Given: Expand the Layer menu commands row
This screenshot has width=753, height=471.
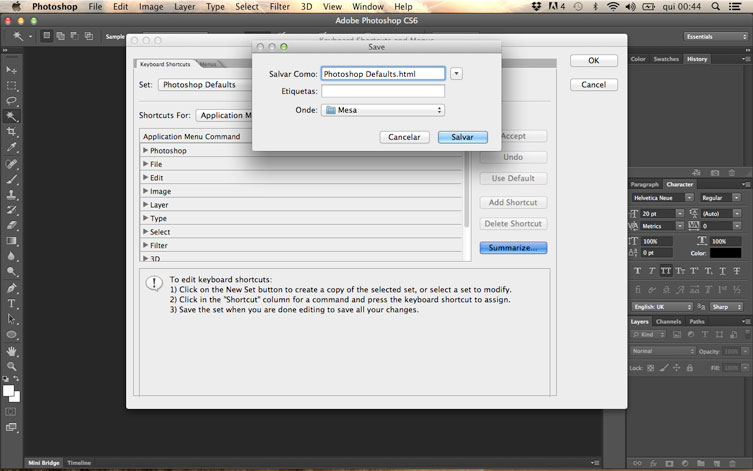Looking at the screenshot, I should pos(146,205).
